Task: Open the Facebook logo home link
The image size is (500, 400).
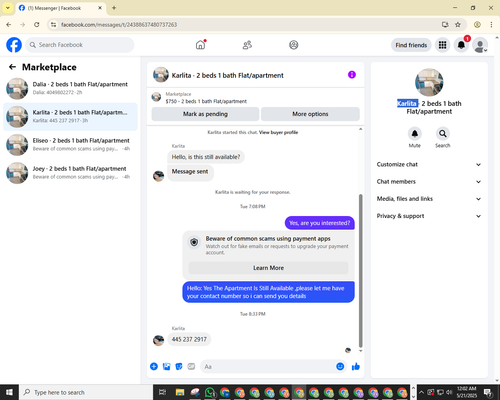Action: coord(14,45)
